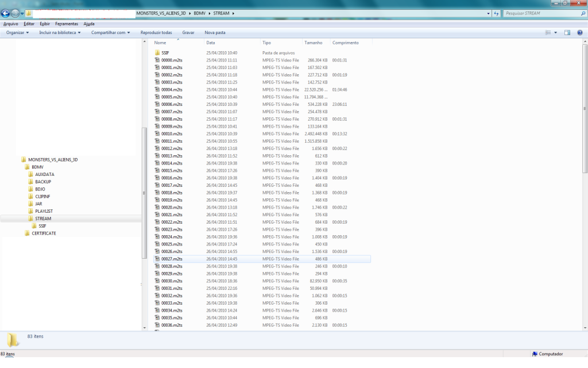588x368 pixels.
Task: Select the BDMV folder in tree
Action: 37,167
